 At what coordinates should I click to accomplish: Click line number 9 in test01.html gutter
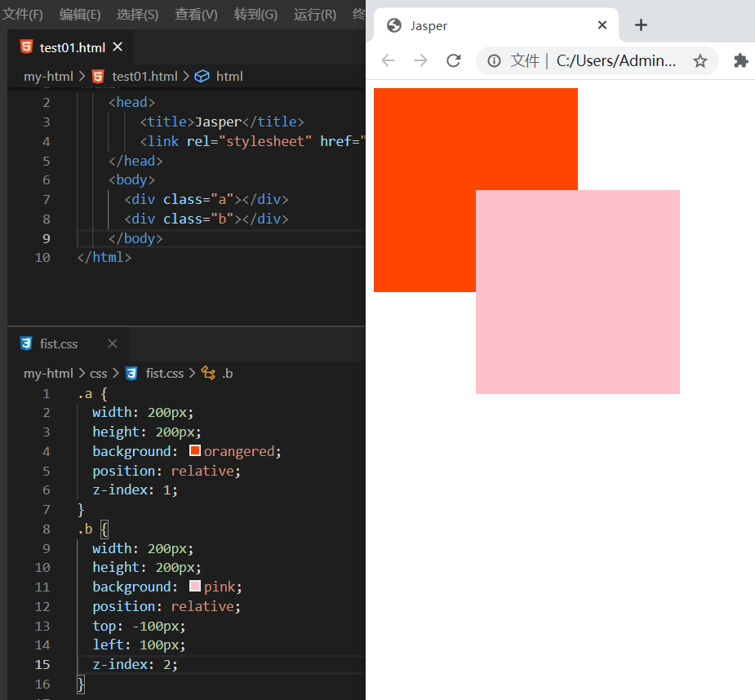pos(47,238)
